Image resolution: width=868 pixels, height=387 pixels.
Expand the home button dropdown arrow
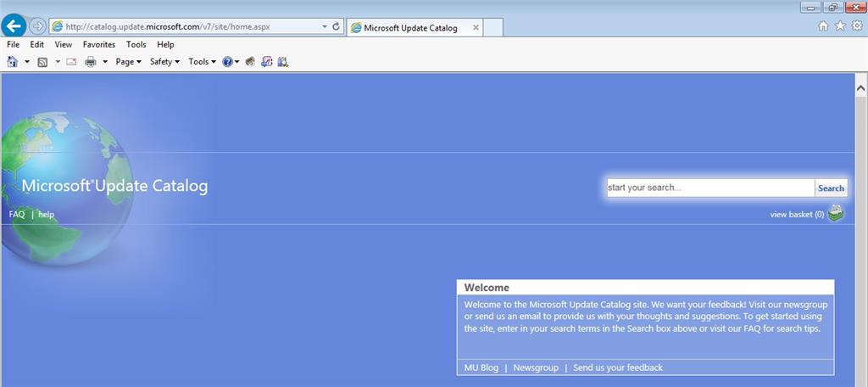click(x=26, y=62)
